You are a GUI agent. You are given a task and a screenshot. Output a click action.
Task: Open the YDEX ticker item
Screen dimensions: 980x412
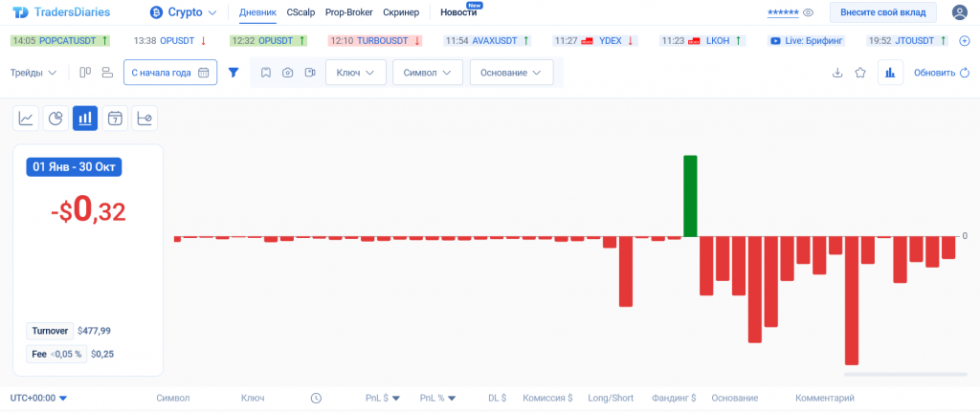coord(593,40)
